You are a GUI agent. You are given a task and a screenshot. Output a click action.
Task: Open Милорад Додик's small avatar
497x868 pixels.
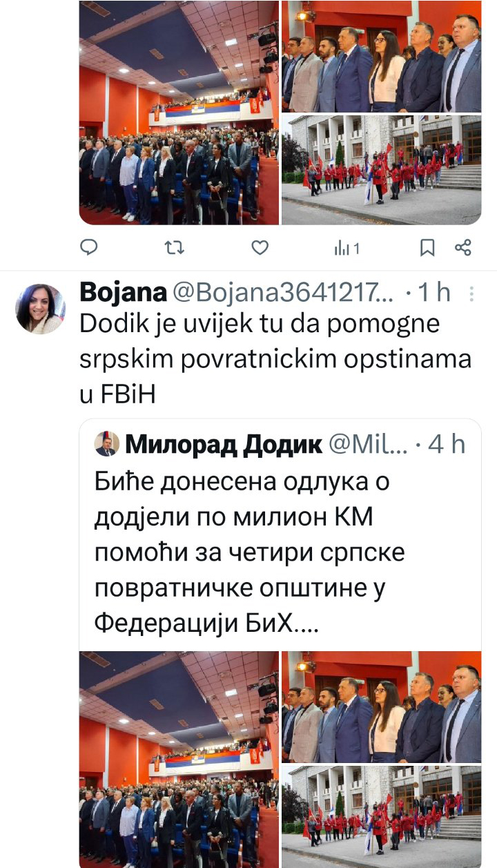(x=106, y=445)
